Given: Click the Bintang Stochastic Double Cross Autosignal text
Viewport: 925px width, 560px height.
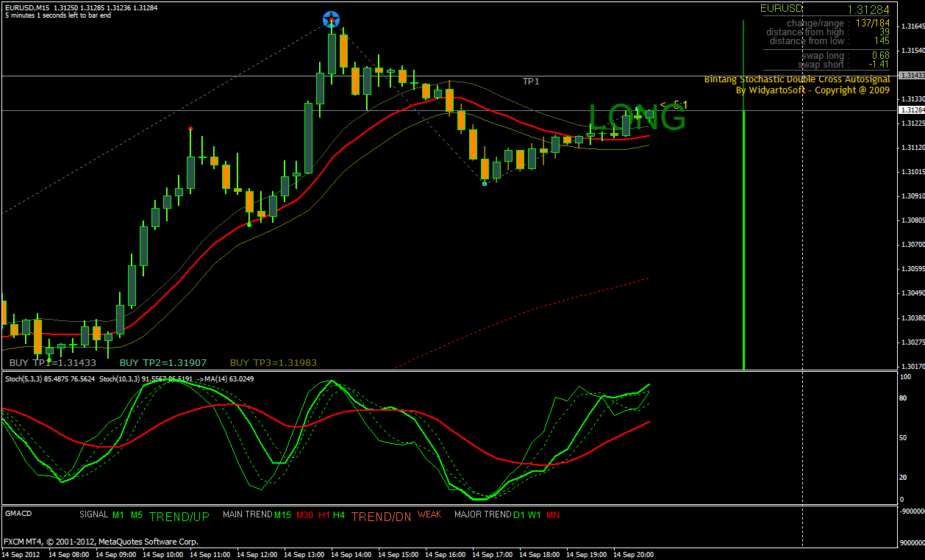Looking at the screenshot, I should pyautogui.click(x=797, y=79).
